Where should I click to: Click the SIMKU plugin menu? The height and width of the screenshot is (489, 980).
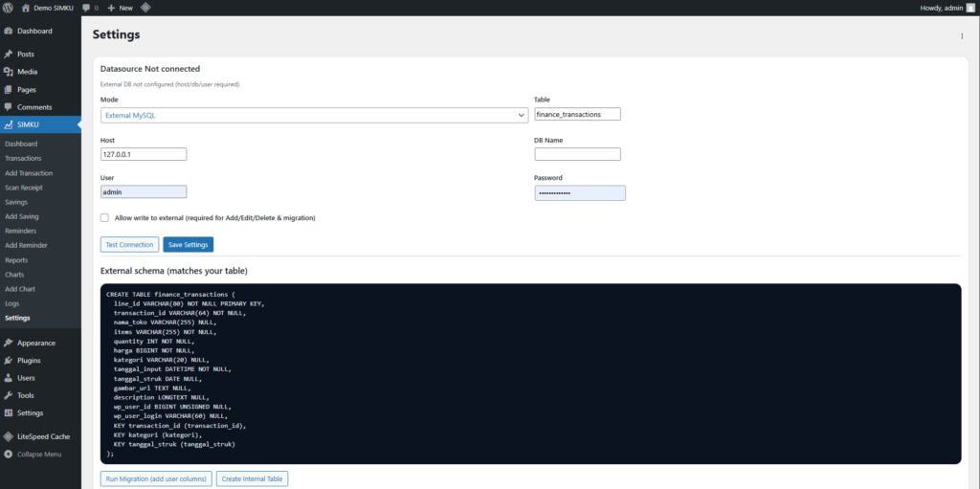[40, 124]
